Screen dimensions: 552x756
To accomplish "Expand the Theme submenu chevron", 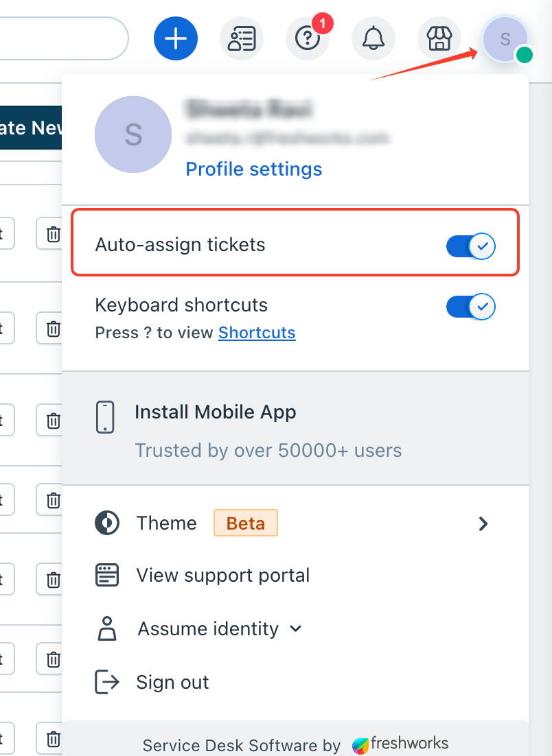I will tap(483, 523).
